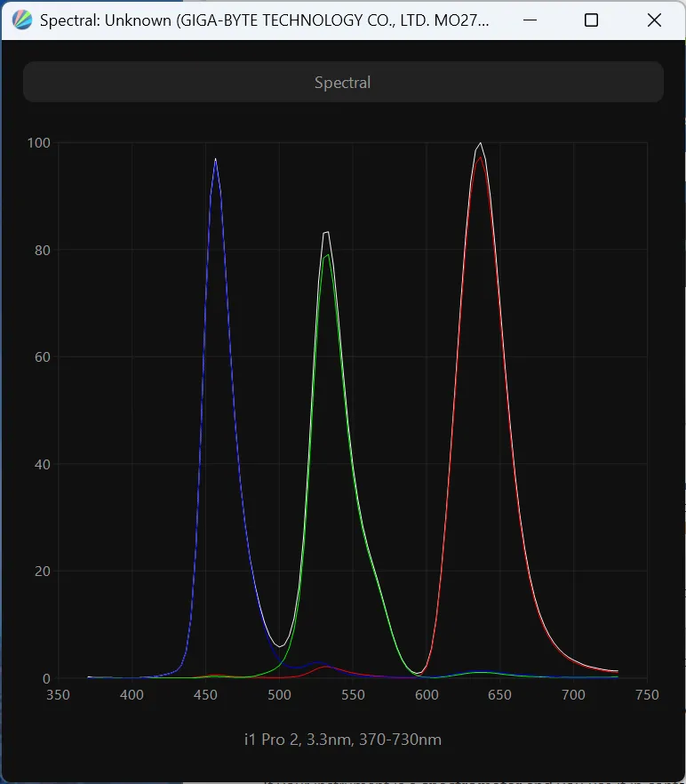Close the Spectral window

(x=654, y=20)
